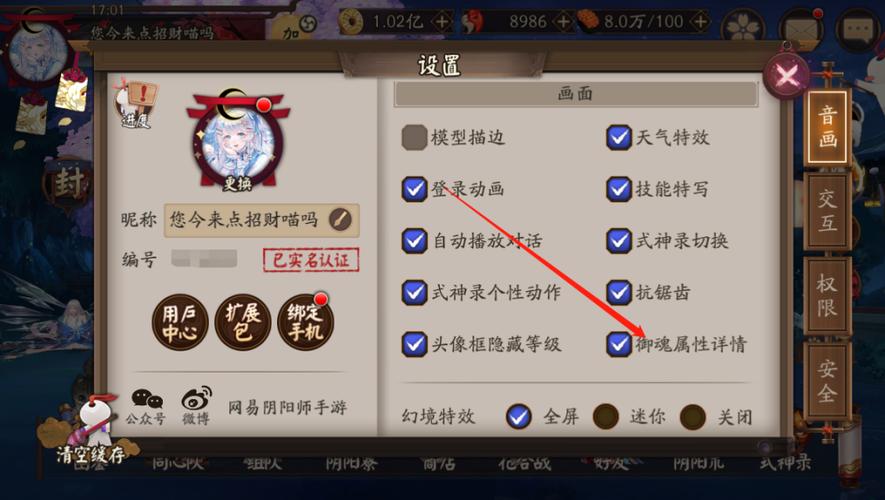This screenshot has width=885, height=500.
Task: Click the 进度 progress sign icon
Action: (x=137, y=105)
